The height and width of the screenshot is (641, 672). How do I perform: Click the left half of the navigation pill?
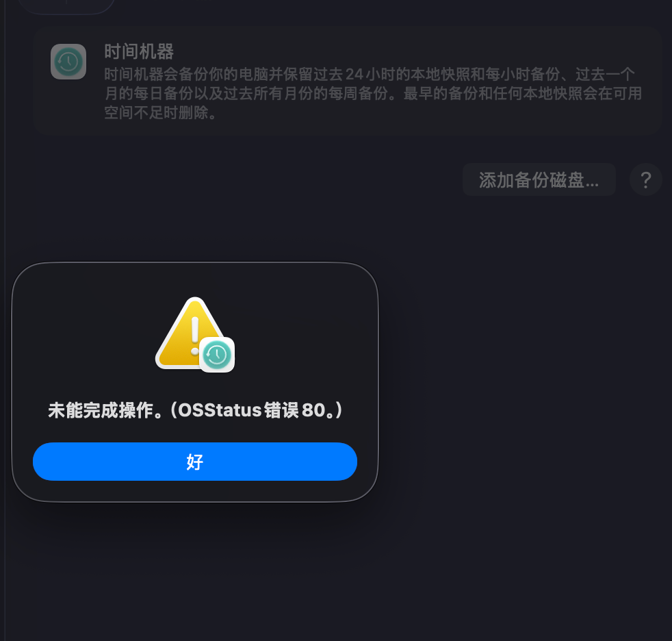(x=43, y=3)
